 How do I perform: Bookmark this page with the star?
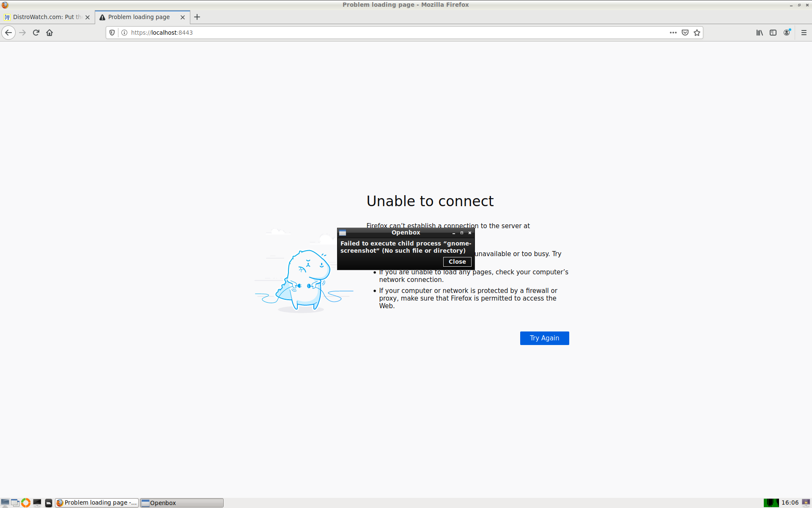click(697, 33)
